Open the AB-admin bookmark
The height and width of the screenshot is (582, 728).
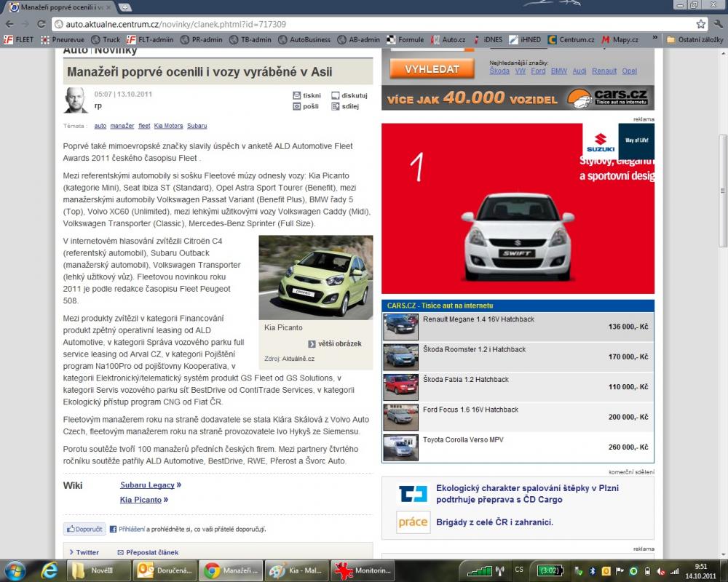(x=358, y=39)
